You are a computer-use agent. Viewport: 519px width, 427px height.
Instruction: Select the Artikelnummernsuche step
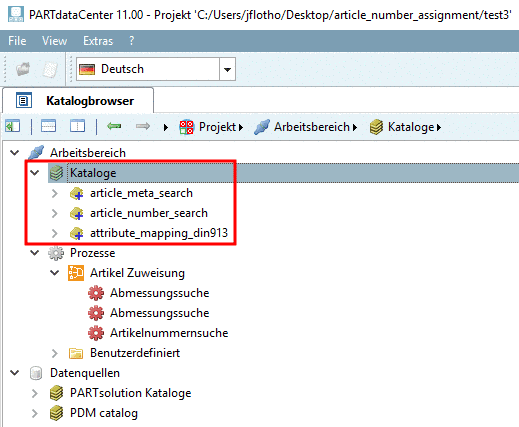(x=169, y=333)
